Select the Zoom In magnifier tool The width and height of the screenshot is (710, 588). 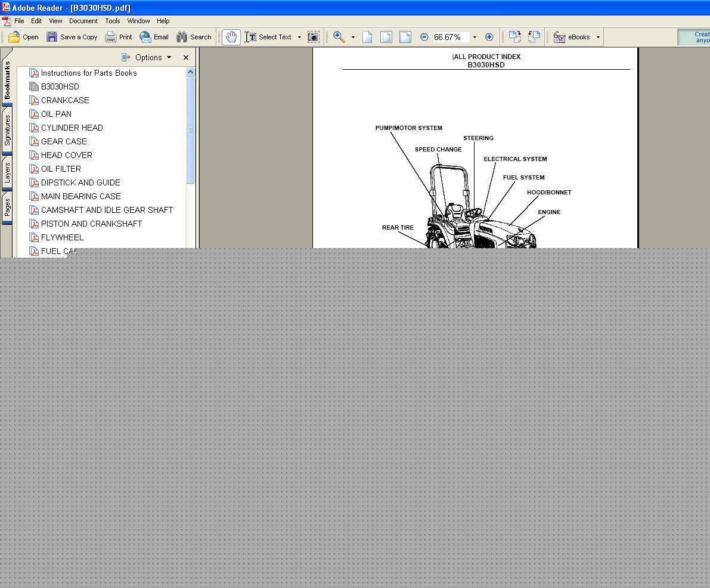339,37
